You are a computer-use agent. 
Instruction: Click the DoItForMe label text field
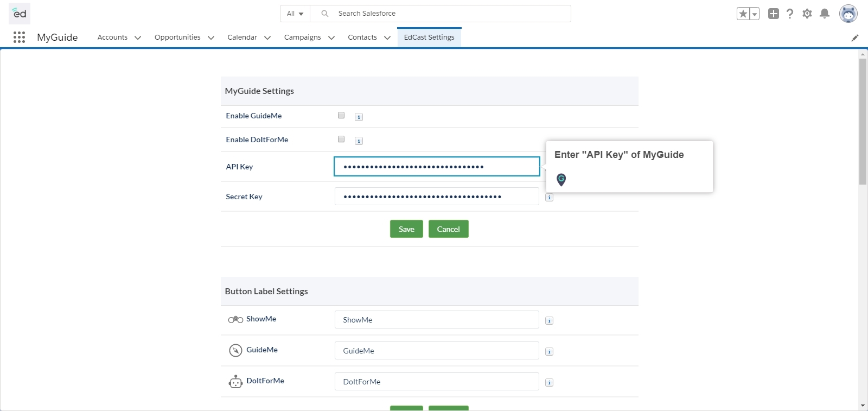437,382
